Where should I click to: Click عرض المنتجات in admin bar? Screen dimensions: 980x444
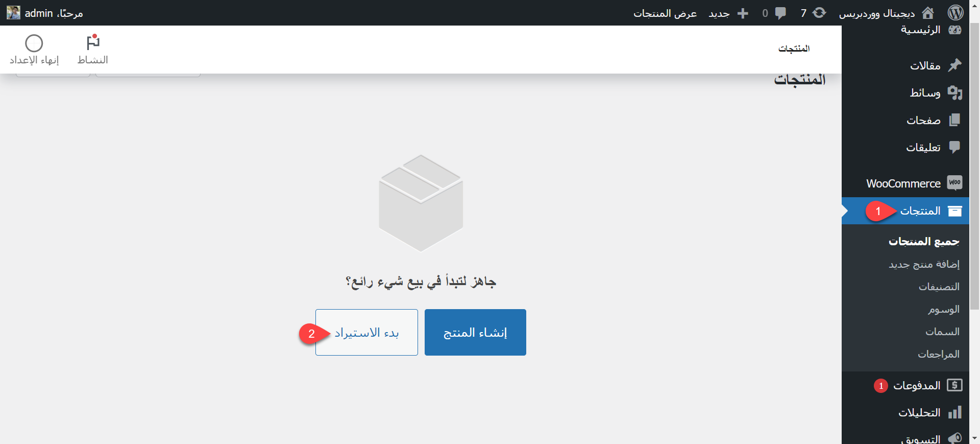pos(665,13)
